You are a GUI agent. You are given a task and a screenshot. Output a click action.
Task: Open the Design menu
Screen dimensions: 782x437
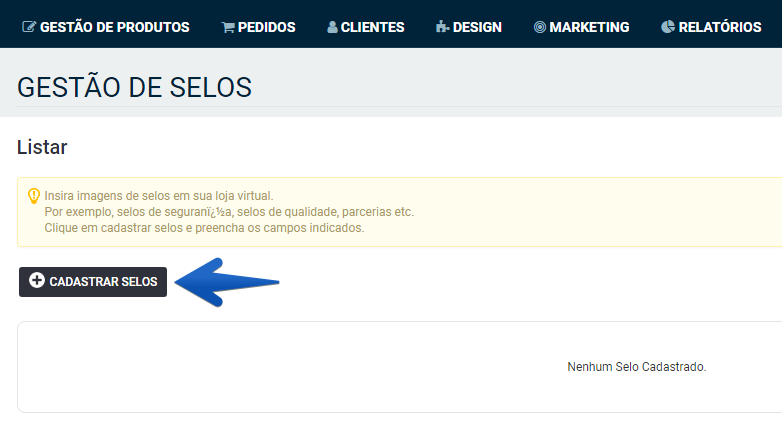tap(469, 27)
